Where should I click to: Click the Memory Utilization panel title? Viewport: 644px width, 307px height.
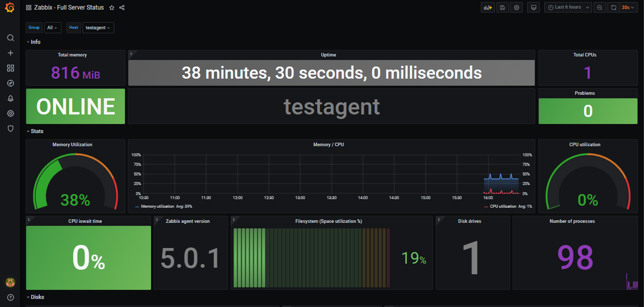[x=73, y=145]
